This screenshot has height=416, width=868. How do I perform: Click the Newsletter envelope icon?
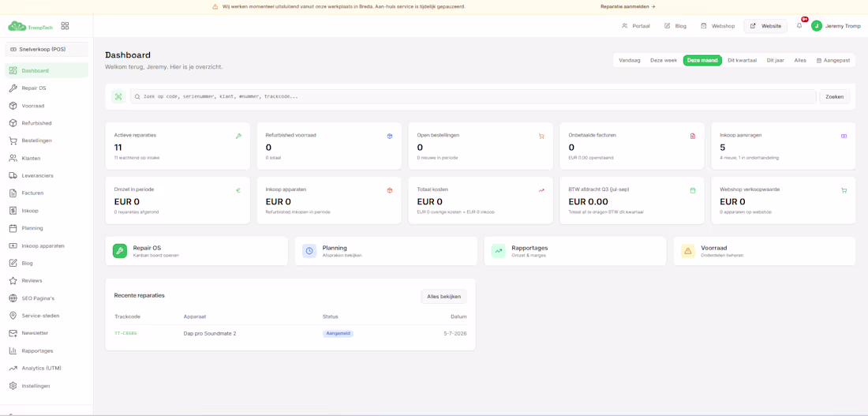[13, 333]
